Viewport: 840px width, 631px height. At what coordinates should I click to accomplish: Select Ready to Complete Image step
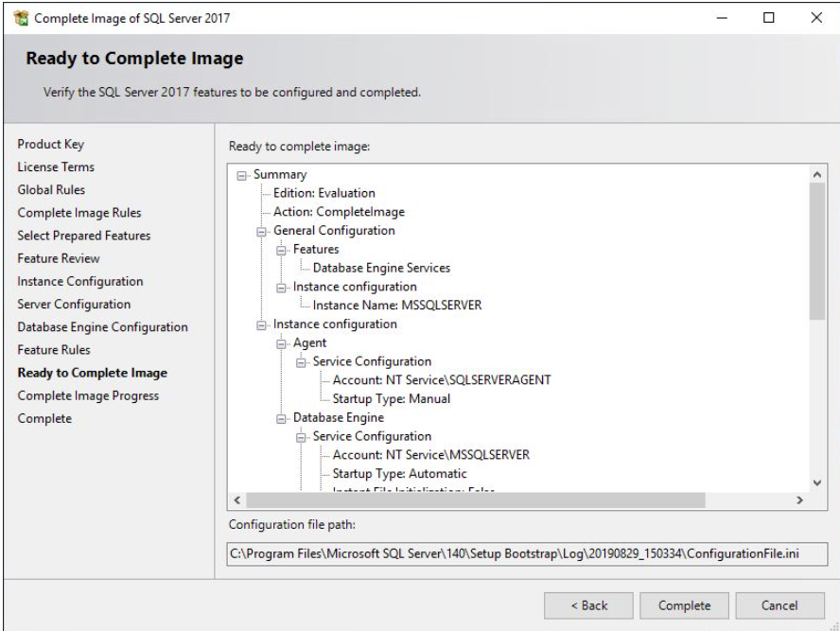coord(93,373)
